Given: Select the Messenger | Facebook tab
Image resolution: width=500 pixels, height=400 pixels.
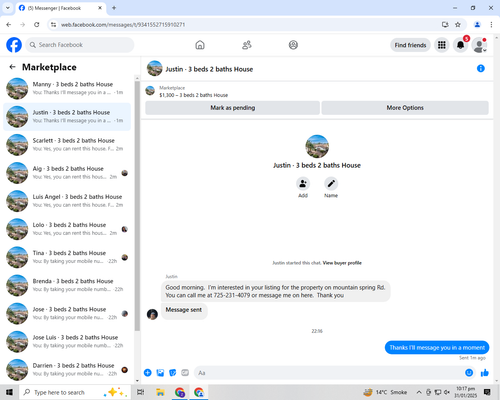Looking at the screenshot, I should coord(60,8).
